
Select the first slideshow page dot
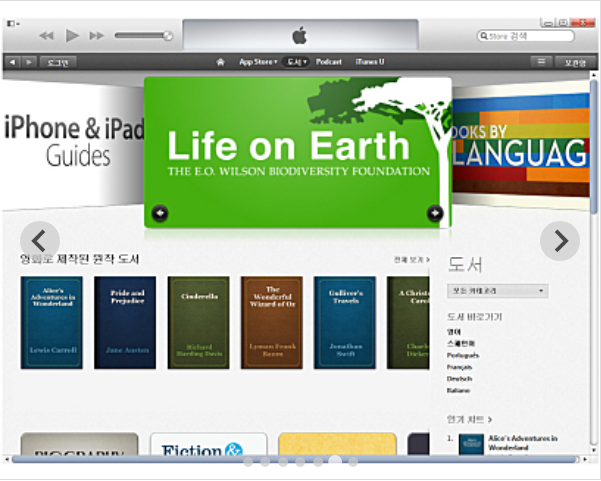click(x=248, y=462)
